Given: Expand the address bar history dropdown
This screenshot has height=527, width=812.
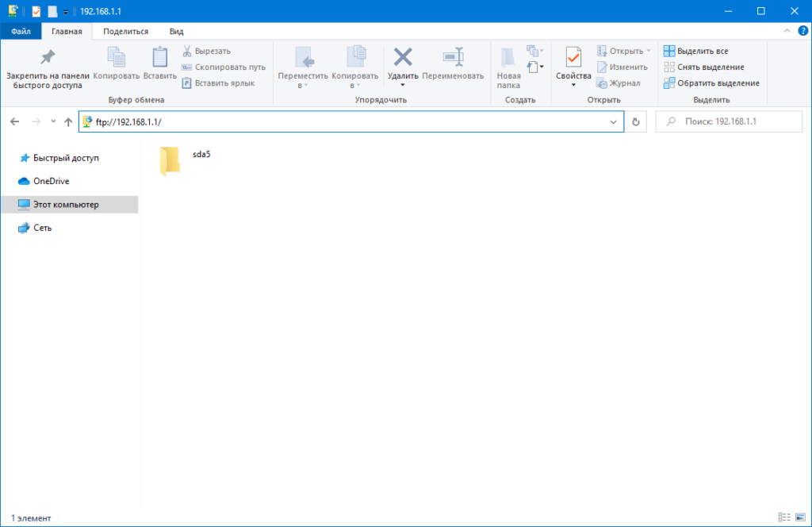Looking at the screenshot, I should 613,122.
